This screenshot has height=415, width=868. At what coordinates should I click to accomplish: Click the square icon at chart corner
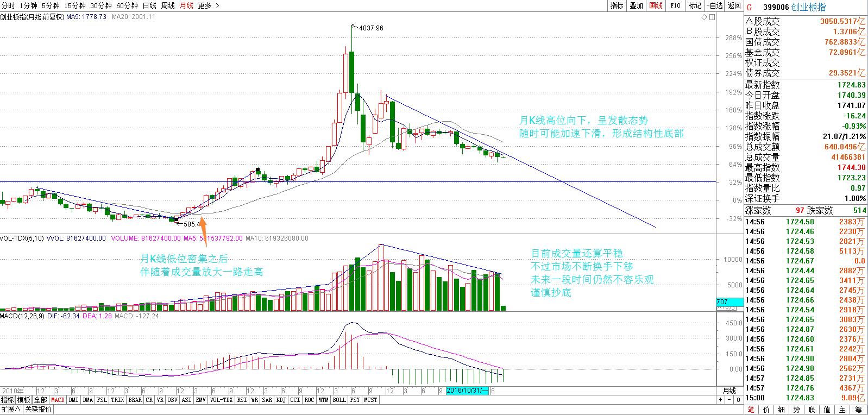coord(712,17)
